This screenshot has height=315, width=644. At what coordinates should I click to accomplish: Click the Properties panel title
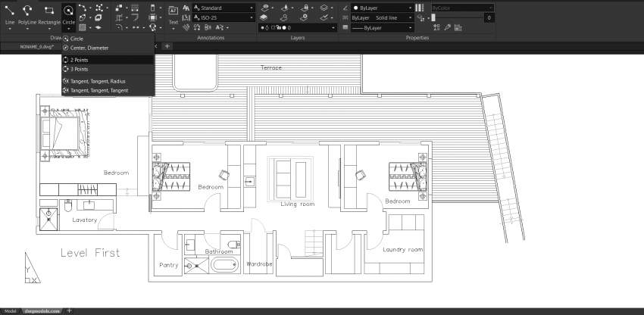[417, 38]
